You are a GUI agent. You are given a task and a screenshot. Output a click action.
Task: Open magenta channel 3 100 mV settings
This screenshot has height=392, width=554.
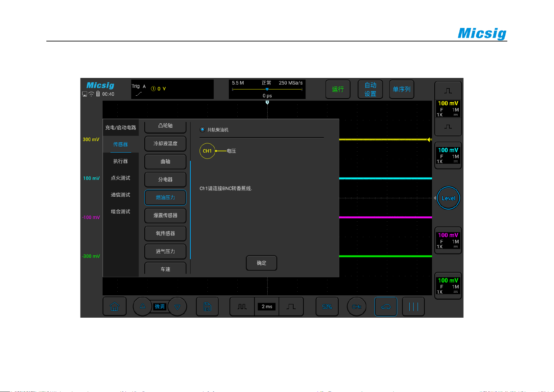coord(448,240)
